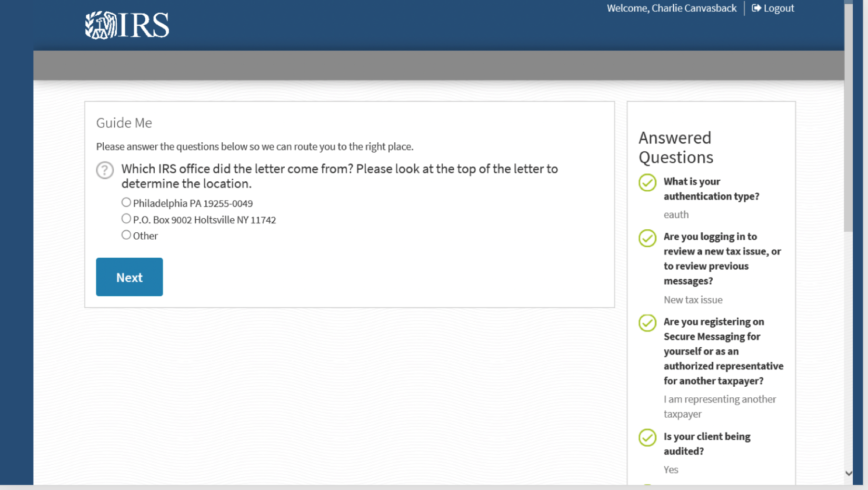
Task: Click the Logout arrow icon
Action: [756, 8]
